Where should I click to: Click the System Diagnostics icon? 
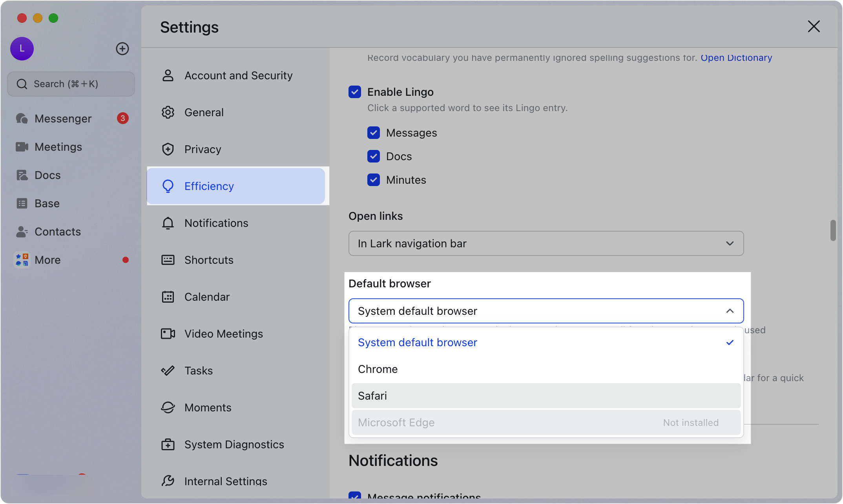168,444
